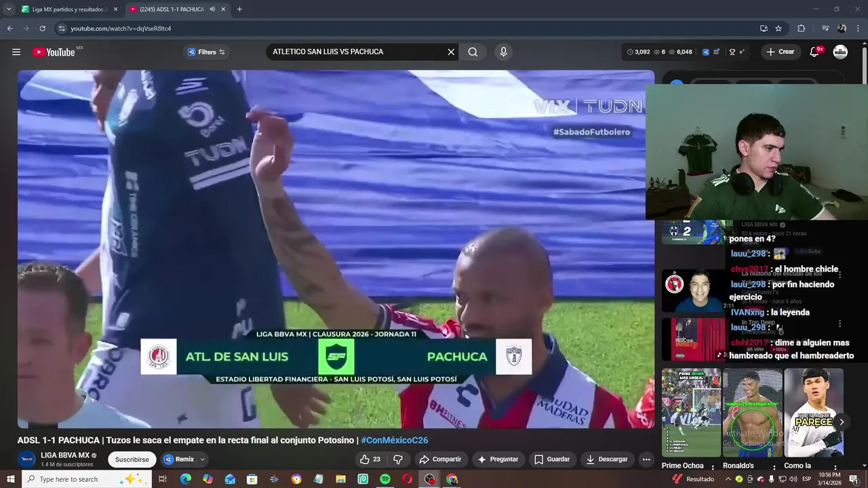View site information icon in address bar

62,28
